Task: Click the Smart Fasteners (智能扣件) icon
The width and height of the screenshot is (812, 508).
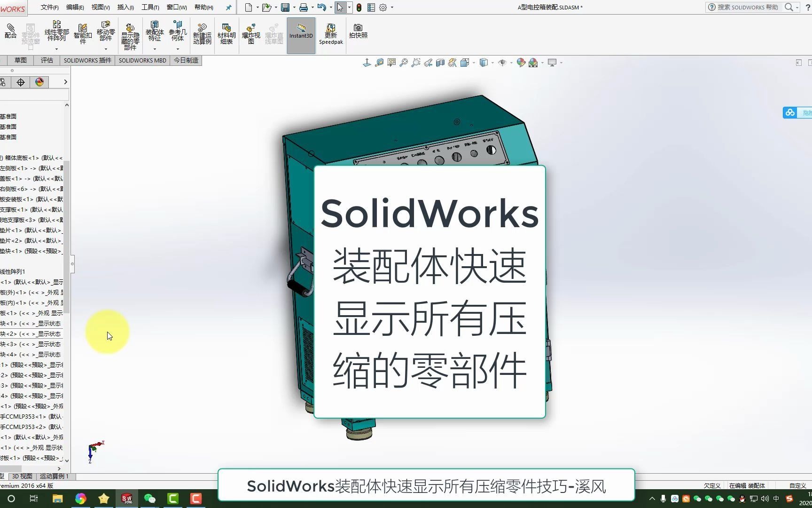Action: [83, 33]
